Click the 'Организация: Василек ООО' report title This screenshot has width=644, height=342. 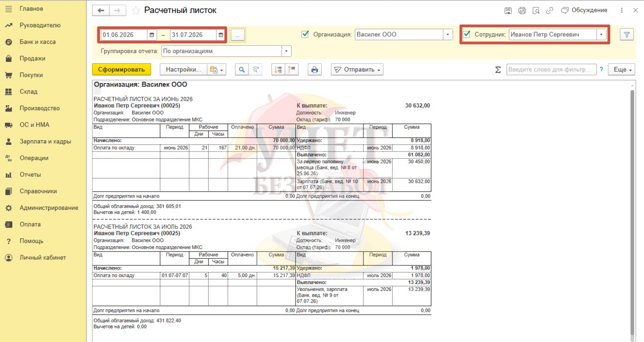pos(141,85)
